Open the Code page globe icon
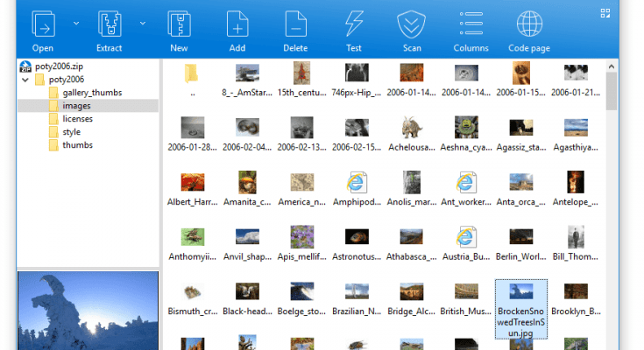 529,24
